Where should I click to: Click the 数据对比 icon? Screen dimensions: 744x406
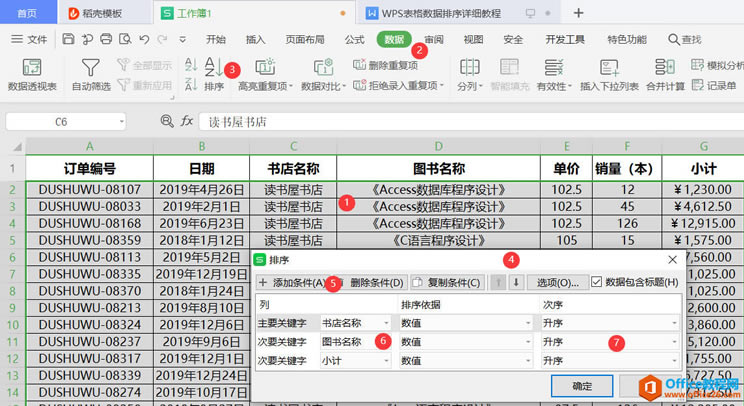(x=324, y=67)
